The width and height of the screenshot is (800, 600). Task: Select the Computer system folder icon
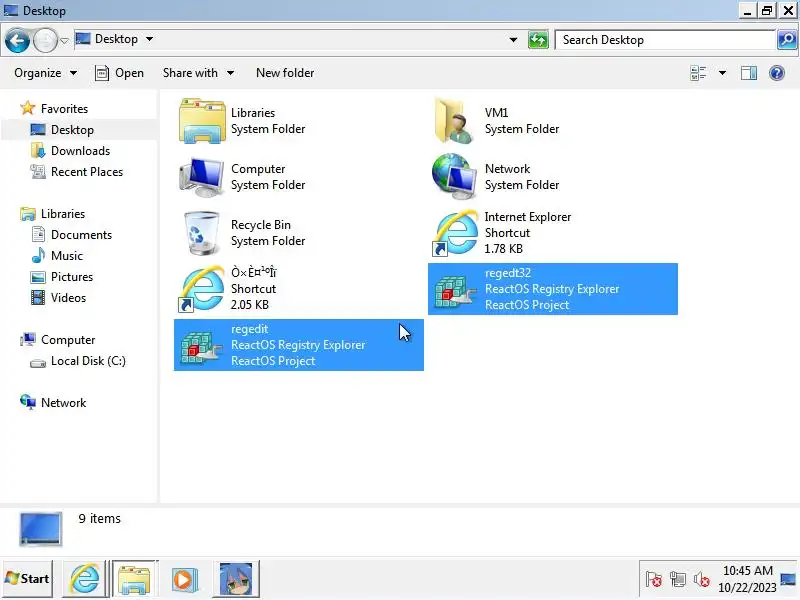(x=202, y=177)
